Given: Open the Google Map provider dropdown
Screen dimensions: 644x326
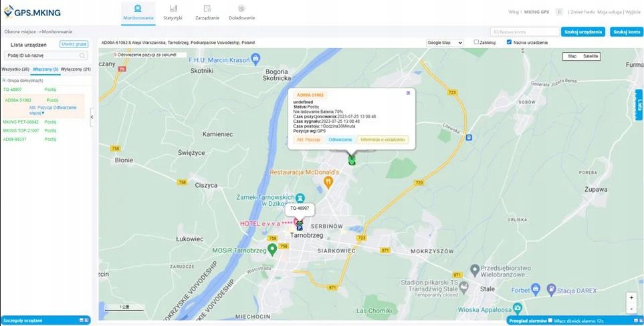Looking at the screenshot, I should [x=444, y=43].
